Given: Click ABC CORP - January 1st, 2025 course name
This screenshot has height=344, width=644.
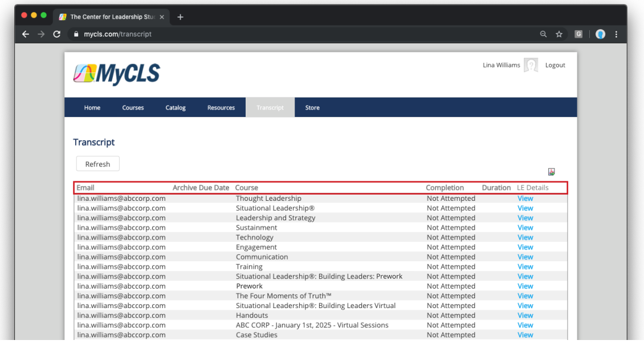Looking at the screenshot, I should click(312, 325).
